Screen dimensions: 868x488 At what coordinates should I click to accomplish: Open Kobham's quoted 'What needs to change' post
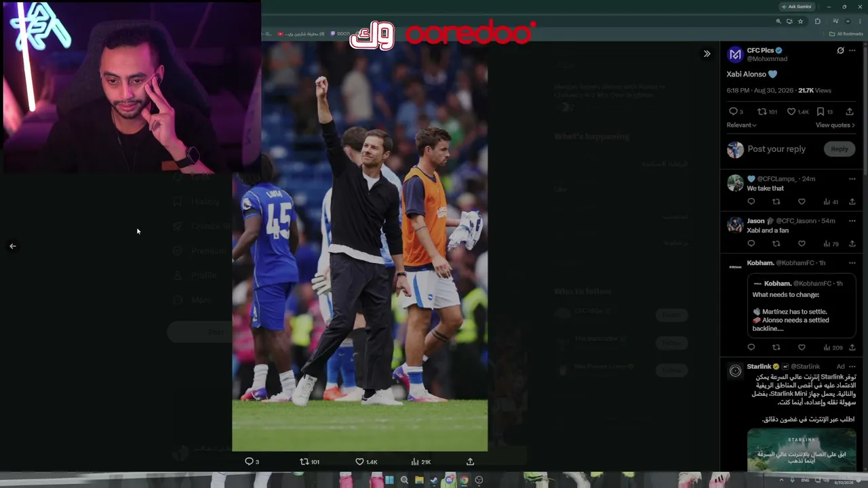pyautogui.click(x=802, y=306)
